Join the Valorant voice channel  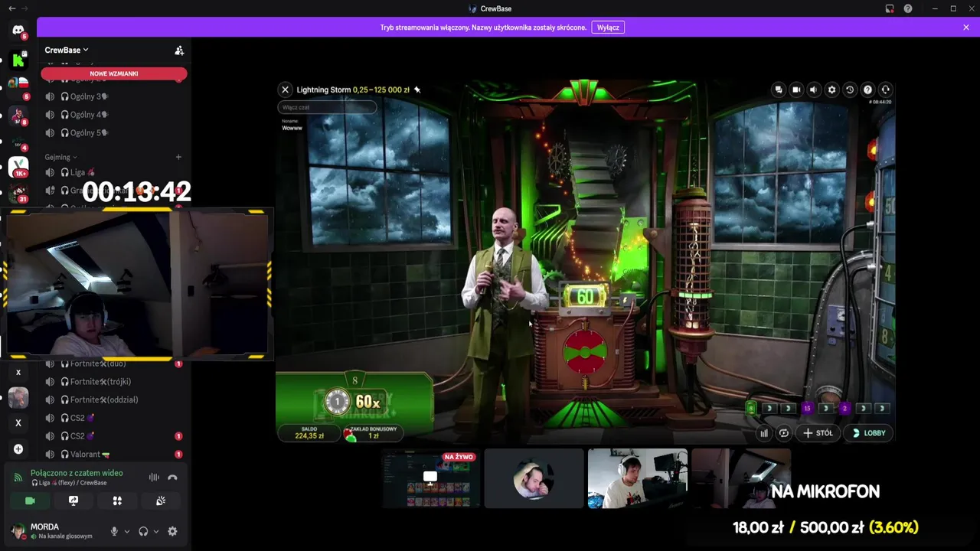(114, 455)
